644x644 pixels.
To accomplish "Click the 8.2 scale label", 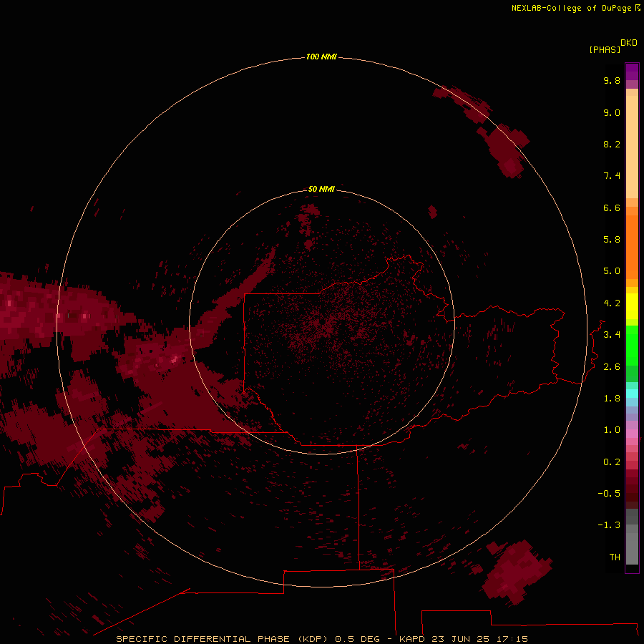I will coord(612,144).
